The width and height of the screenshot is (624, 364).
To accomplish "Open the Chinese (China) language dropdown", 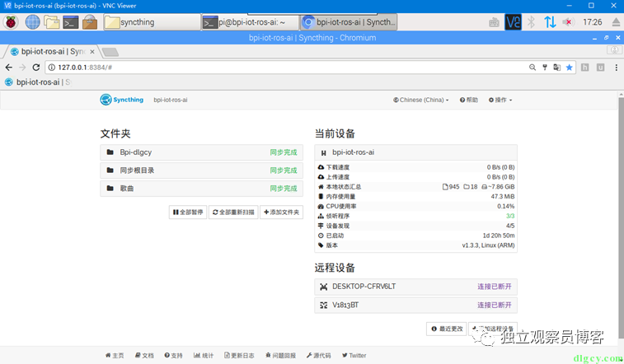I will coord(421,100).
